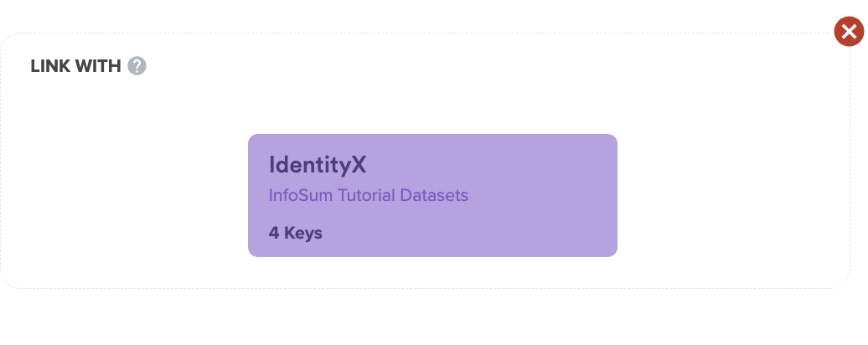Close the Link With panel
Viewport: 868px width, 345px height.
(849, 32)
